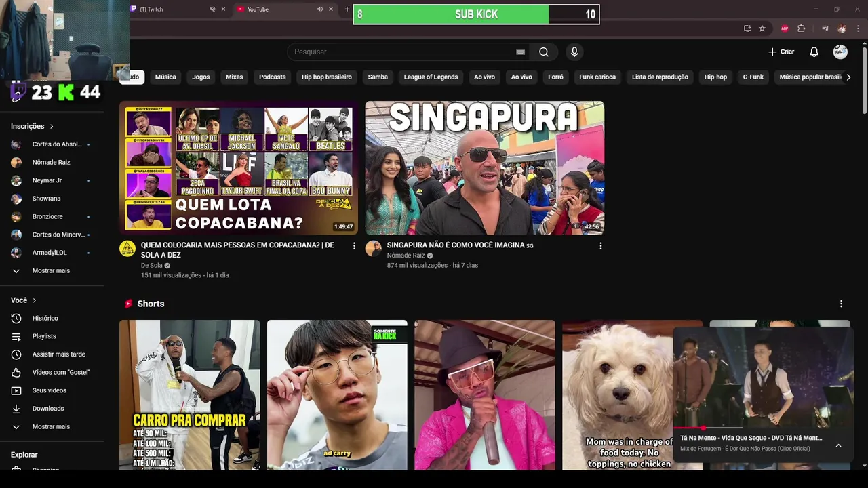
Task: Open the Carro pra comprar short
Action: click(x=190, y=395)
